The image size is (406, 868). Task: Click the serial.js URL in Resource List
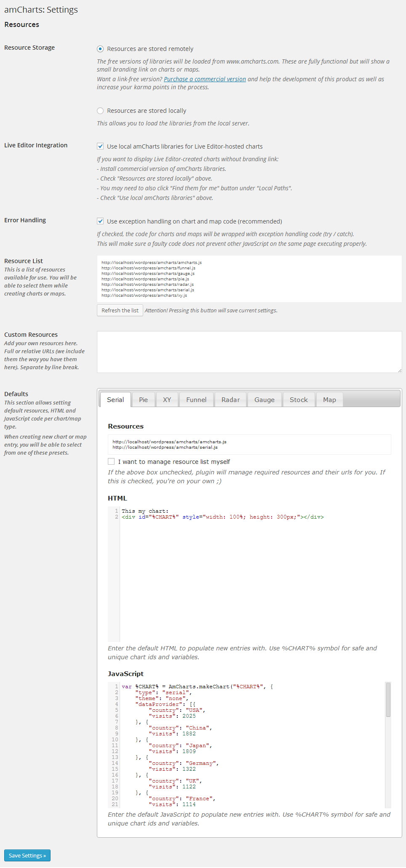(148, 290)
